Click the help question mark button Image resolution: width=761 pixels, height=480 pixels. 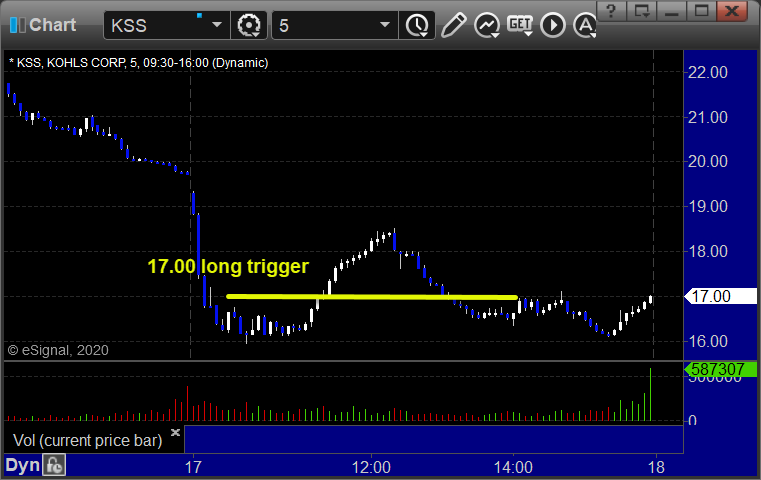(x=611, y=11)
